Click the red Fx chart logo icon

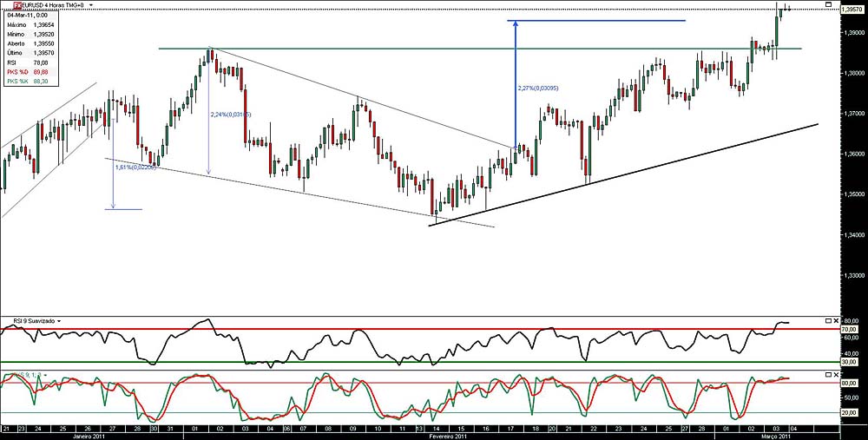coord(17,4)
